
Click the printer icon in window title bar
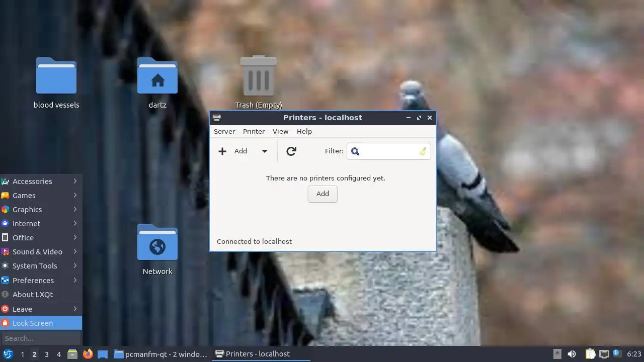pos(217,118)
